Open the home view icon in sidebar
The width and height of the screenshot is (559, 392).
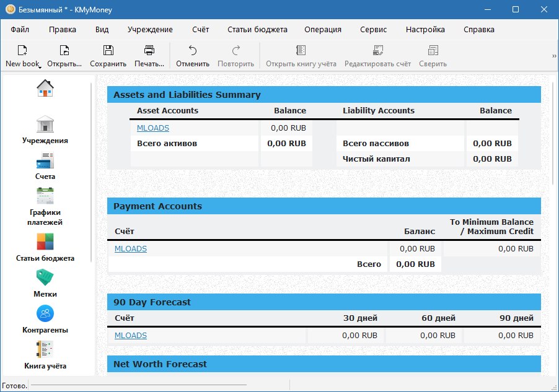pyautogui.click(x=45, y=89)
